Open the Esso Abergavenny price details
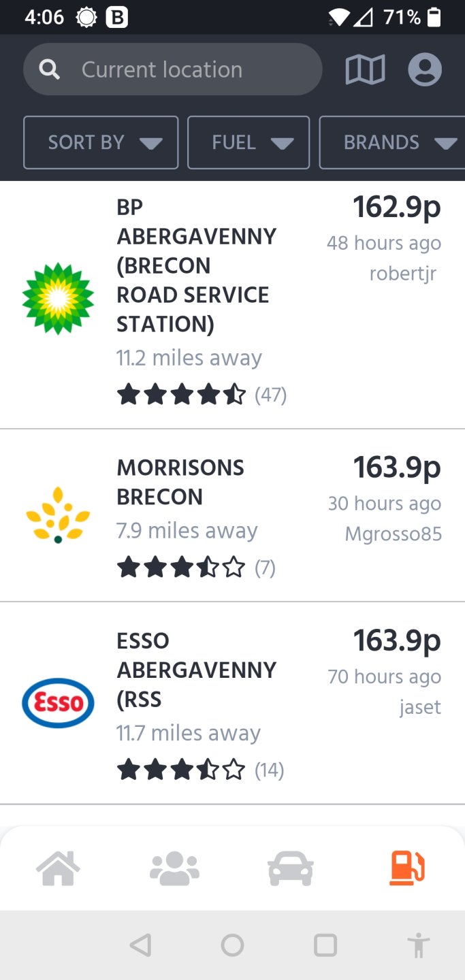Viewport: 465px width, 980px height. pos(396,640)
